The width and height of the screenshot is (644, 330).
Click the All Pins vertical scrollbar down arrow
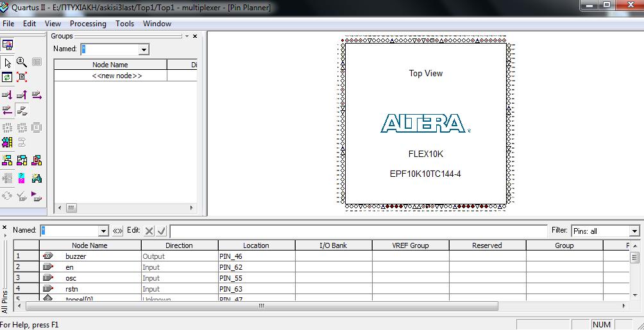[x=635, y=295]
